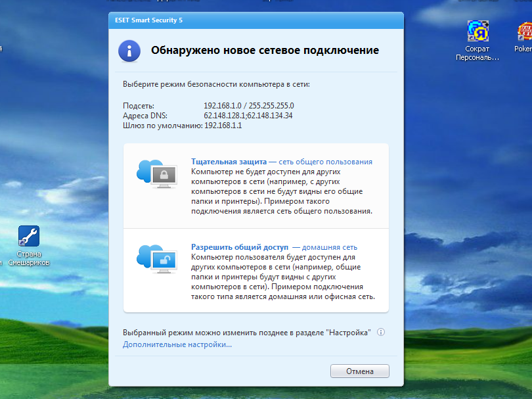Select the Poker desktop shortcut icon
532x399 pixels.
click(525, 31)
